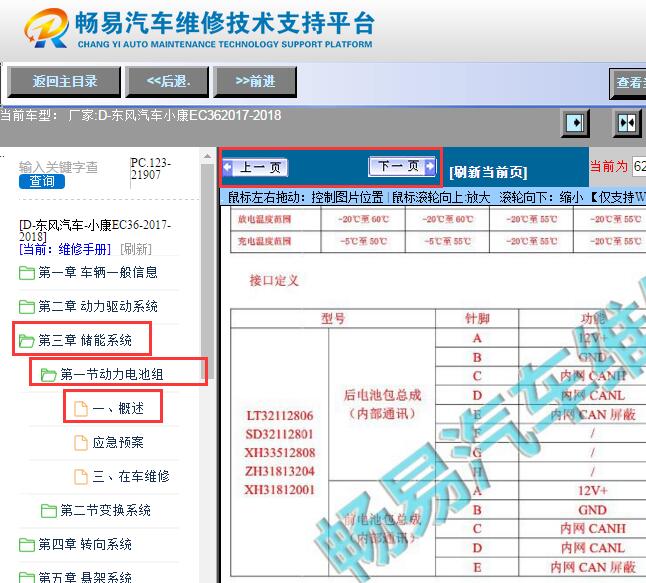Screen dimensions: 646x583
Task: Click page icon beside 三、在车维修
Action: 81,477
